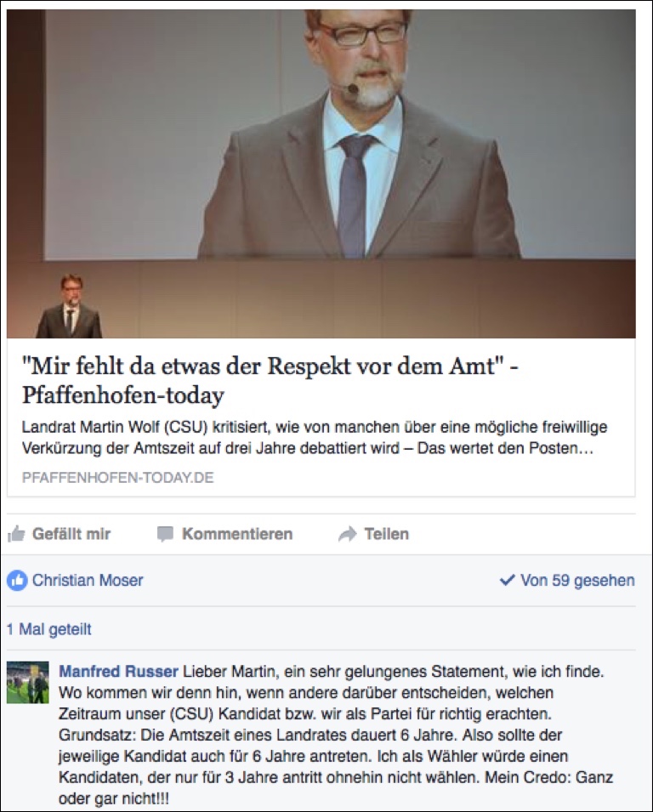Click the share arrow icon beside Teilen
The width and height of the screenshot is (653, 812).
348,534
